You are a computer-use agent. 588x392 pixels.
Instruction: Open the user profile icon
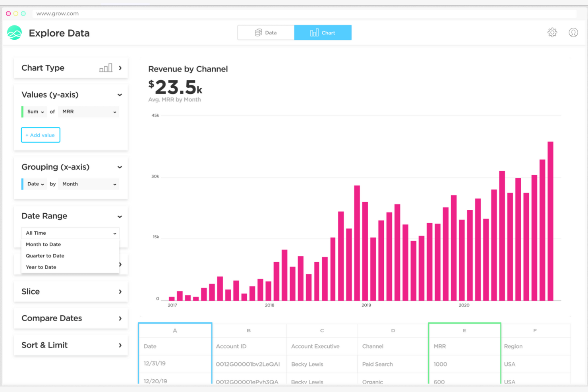(x=573, y=33)
